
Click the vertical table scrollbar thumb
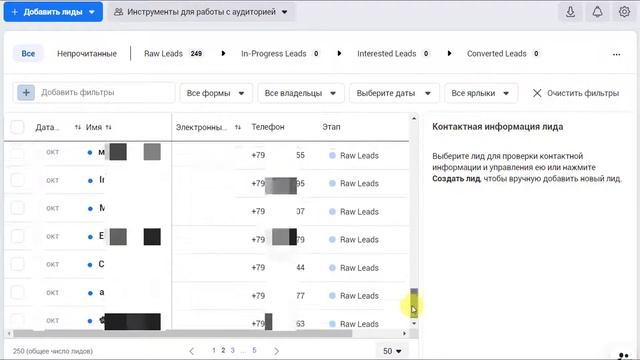(414, 302)
